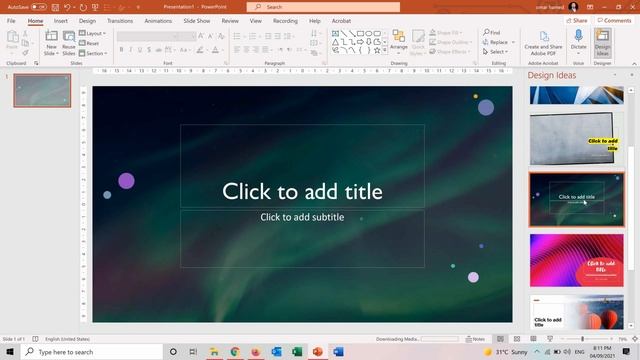Switch to Reading View in the status bar
Screen dimensions: 640x360
click(x=533, y=339)
